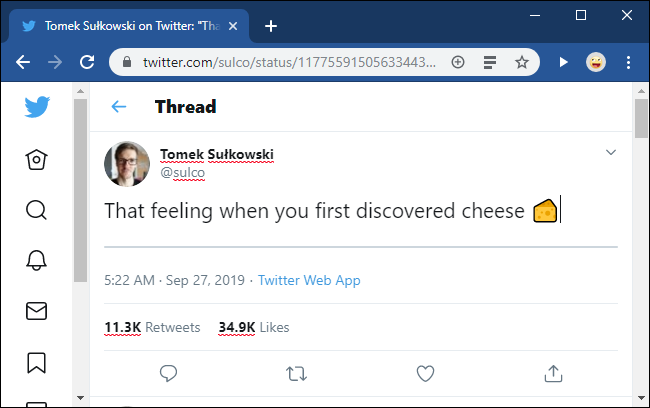Open Tomek Sułkowski's profile picture
This screenshot has width=650, height=408.
127,165
